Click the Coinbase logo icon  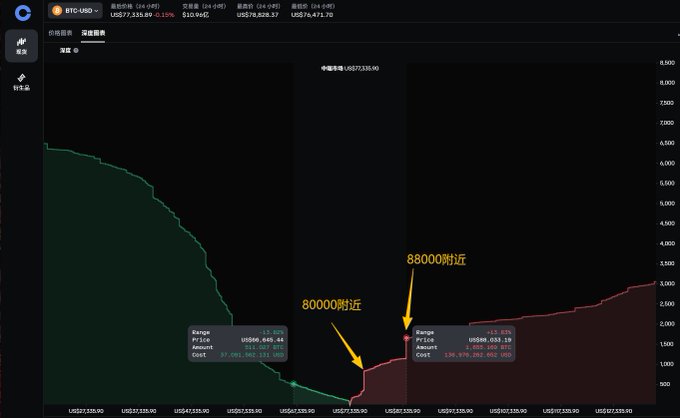coord(23,13)
